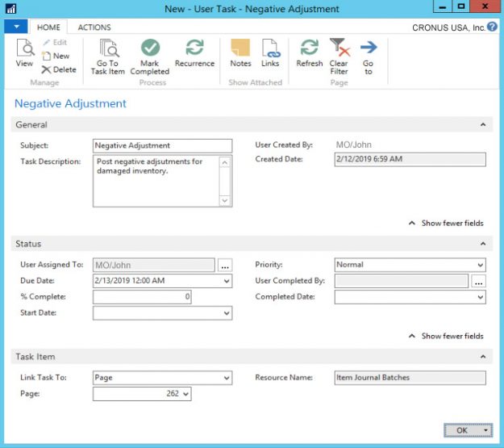Collapse the General FastTab
This screenshot has height=448, width=504.
point(483,124)
